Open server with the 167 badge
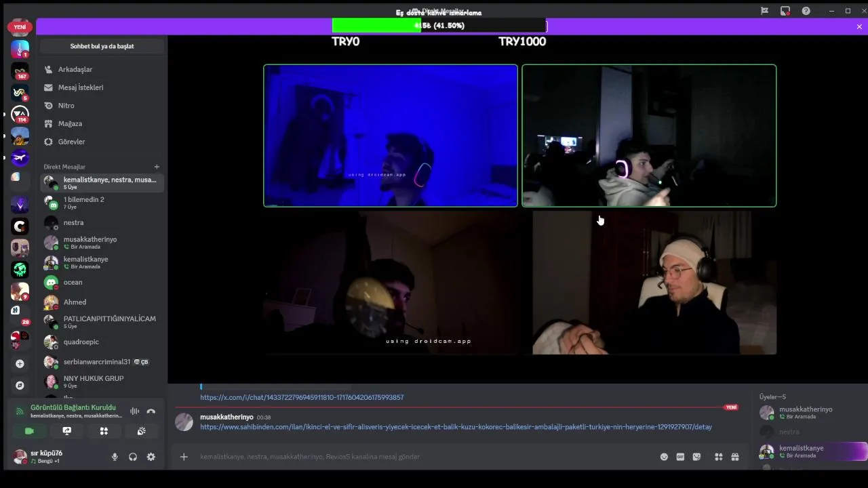 20,71
